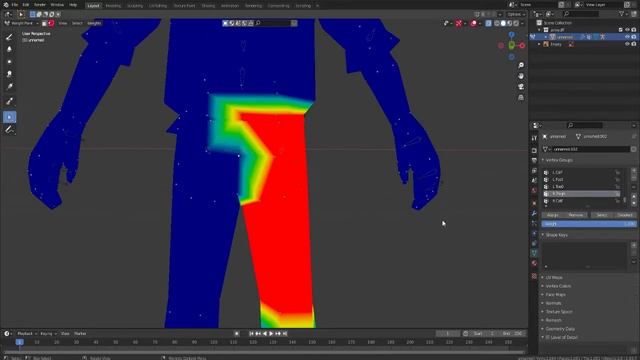
Task: Open Physics properties tab icon
Action: [534, 233]
